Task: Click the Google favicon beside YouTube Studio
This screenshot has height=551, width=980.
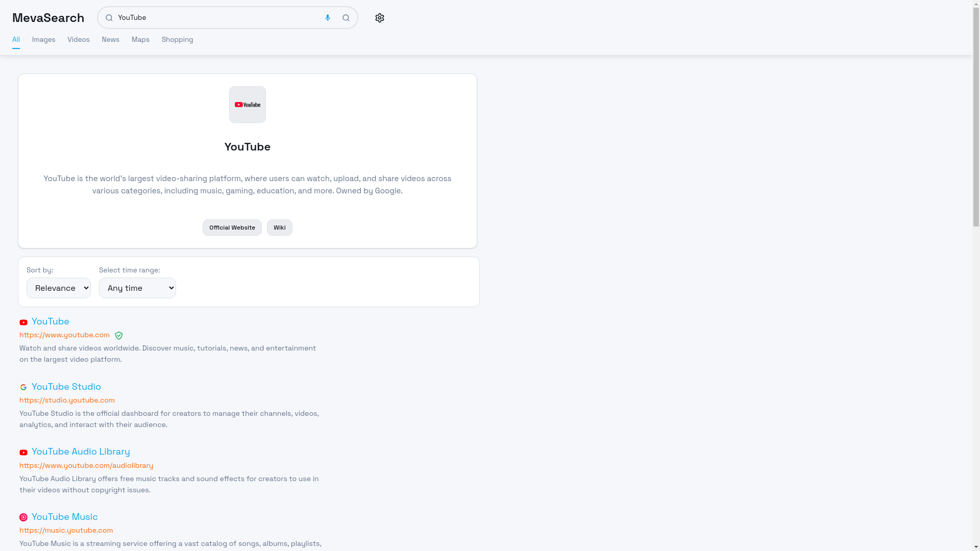Action: coord(23,387)
